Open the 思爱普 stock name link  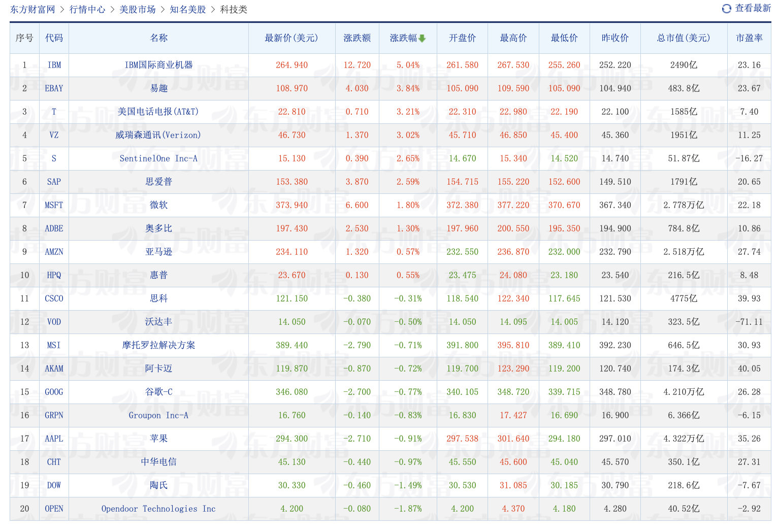[159, 182]
